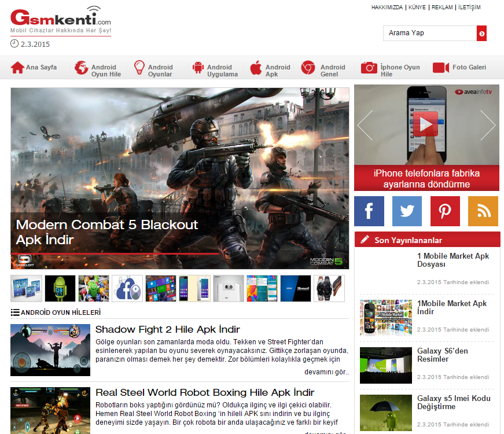Click the clock icon next to date
This screenshot has height=434, width=504.
[14, 43]
